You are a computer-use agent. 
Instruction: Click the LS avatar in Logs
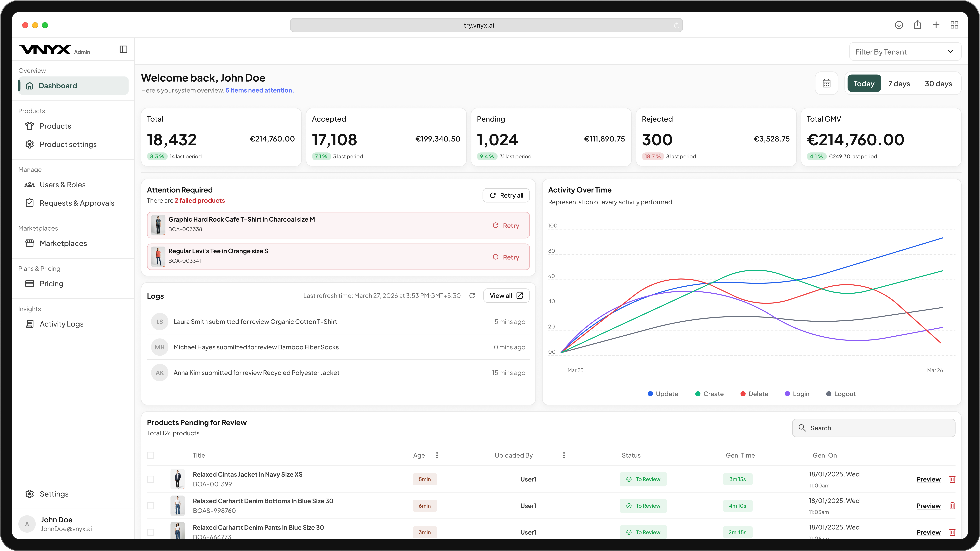pyautogui.click(x=159, y=322)
